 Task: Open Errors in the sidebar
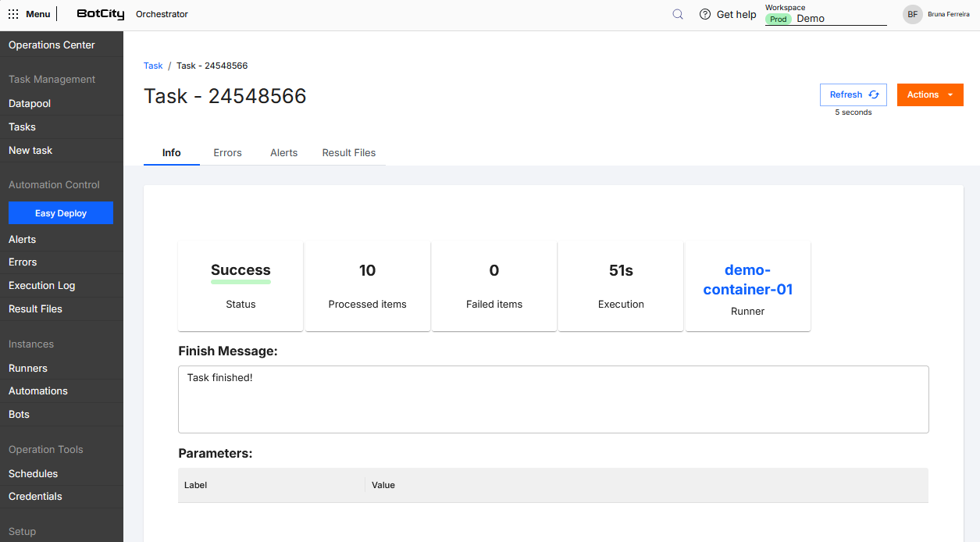(x=62, y=262)
